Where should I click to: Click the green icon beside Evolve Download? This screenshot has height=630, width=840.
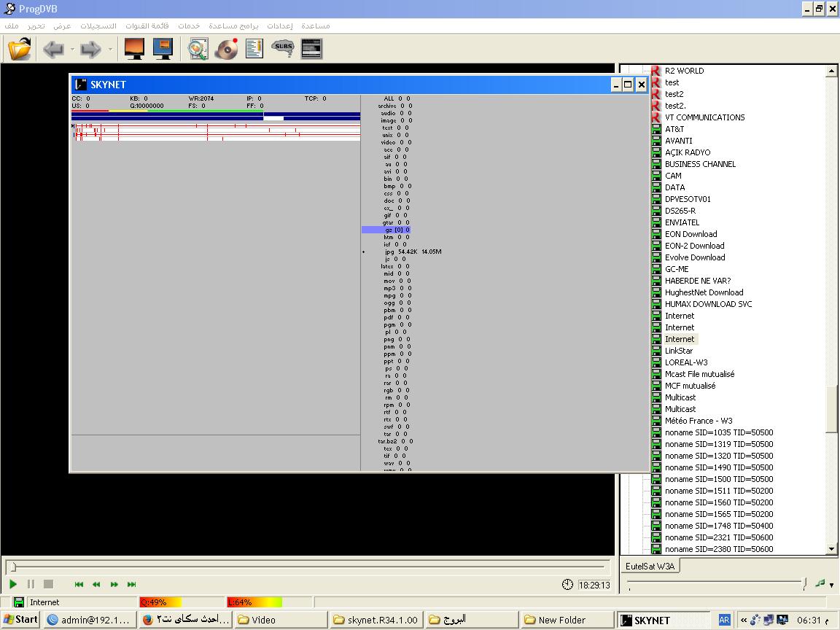(x=656, y=257)
